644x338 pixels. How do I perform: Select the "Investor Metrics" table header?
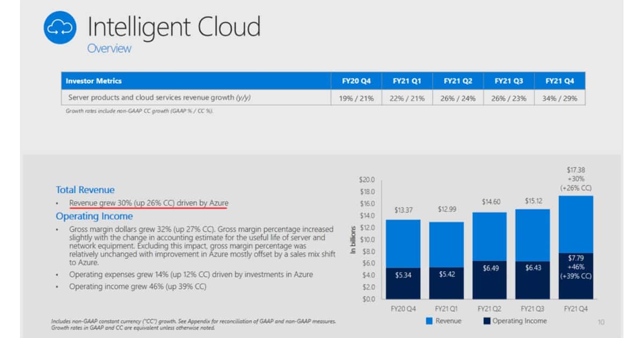(94, 81)
